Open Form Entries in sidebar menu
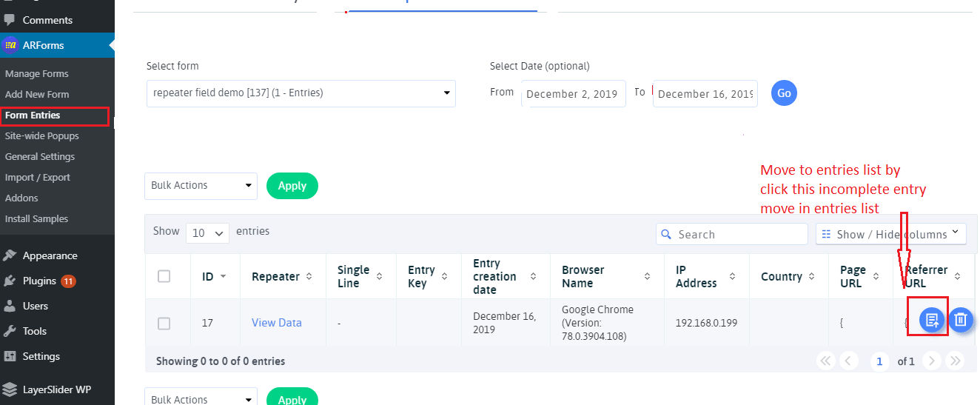980x405 pixels. [33, 116]
